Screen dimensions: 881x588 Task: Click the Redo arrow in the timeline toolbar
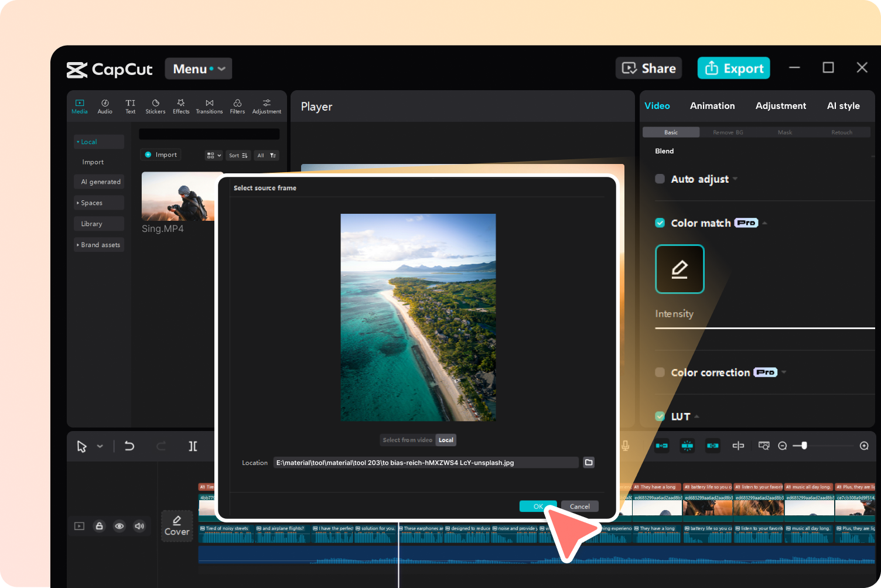click(161, 446)
